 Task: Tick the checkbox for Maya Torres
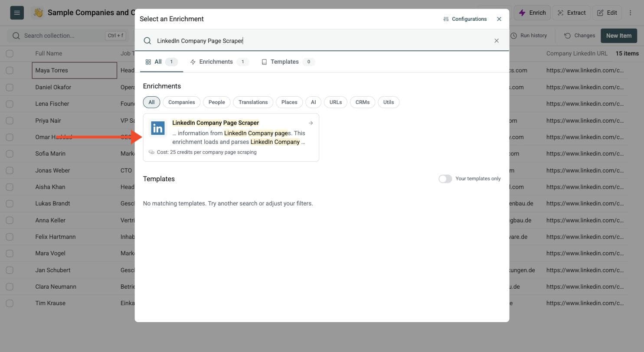10,70
